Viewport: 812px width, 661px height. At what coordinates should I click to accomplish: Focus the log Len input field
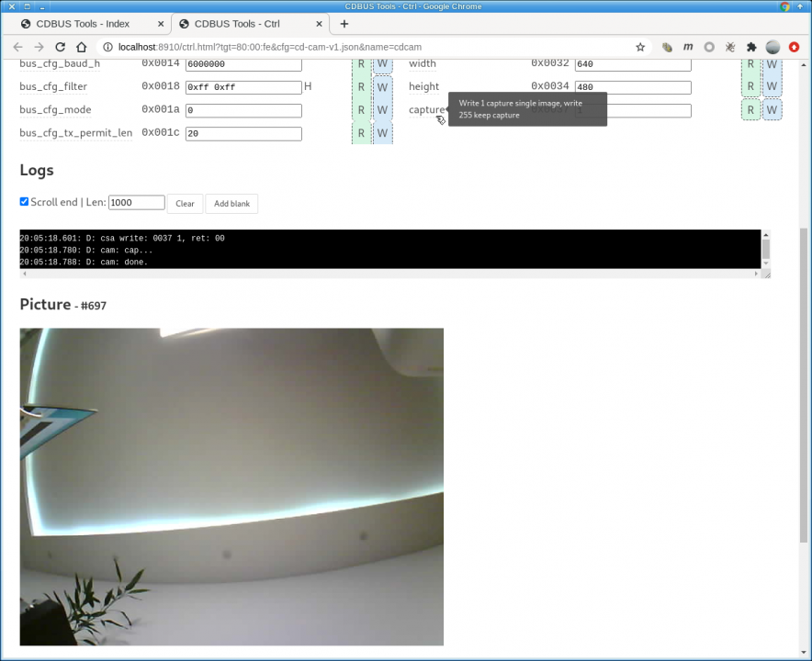point(136,203)
